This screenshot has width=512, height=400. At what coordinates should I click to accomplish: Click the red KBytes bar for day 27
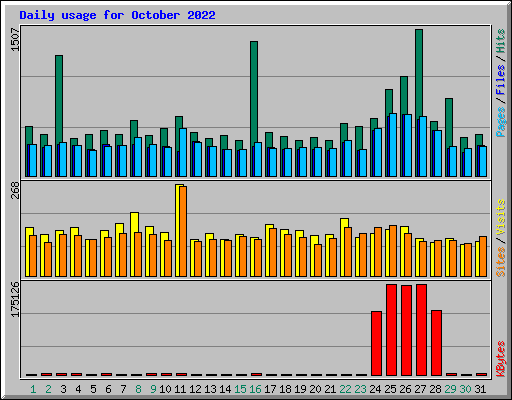(421, 330)
